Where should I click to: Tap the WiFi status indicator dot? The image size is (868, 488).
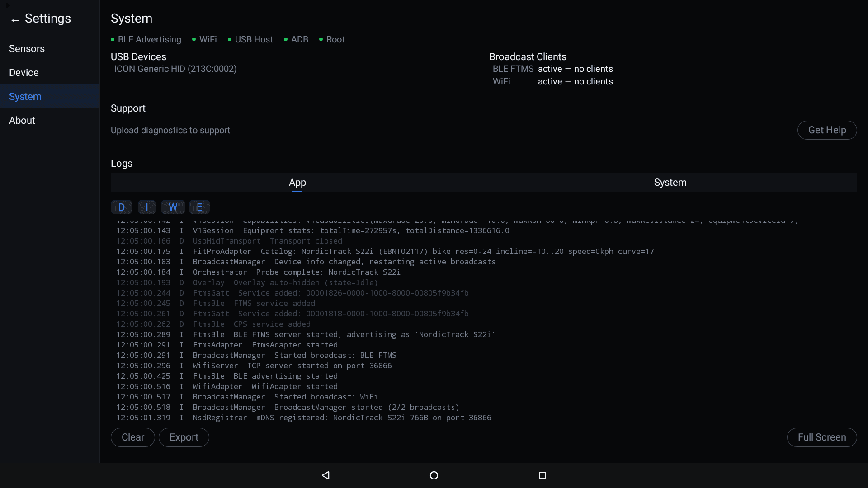tap(193, 40)
